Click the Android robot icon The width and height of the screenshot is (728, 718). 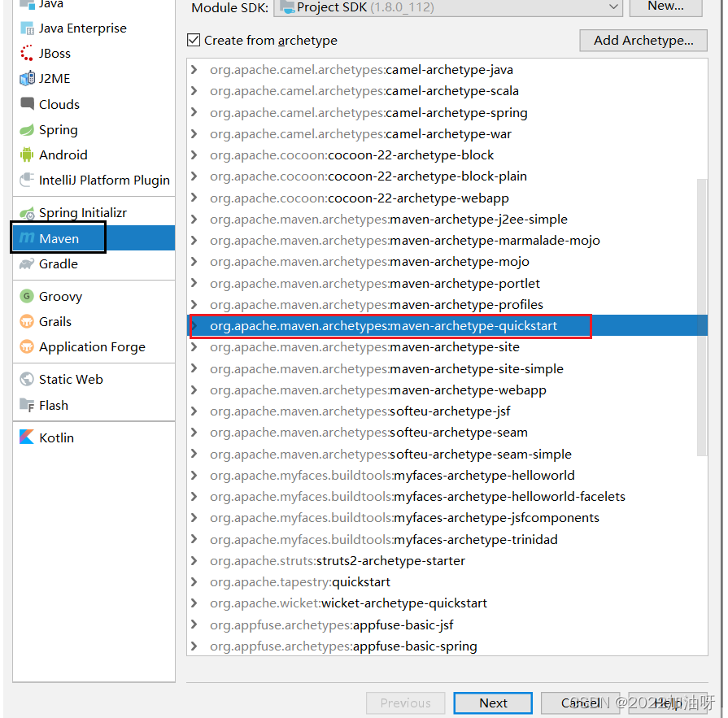coord(27,154)
